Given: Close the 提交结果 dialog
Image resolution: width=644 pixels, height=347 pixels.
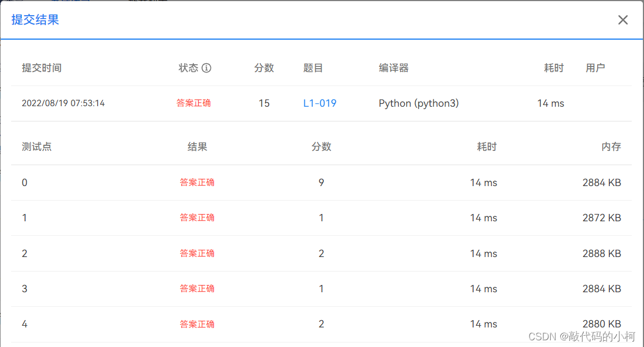Looking at the screenshot, I should (x=623, y=20).
